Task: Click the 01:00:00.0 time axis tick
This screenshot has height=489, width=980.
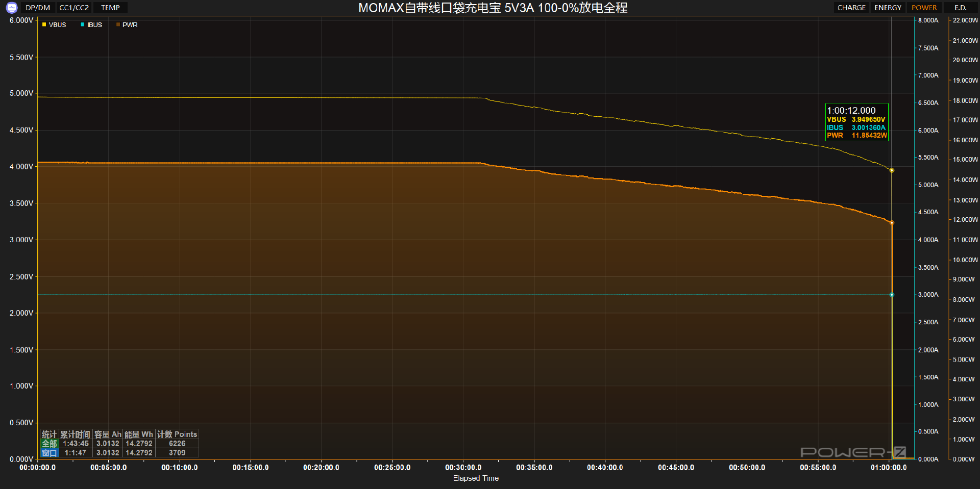Action: pos(889,468)
